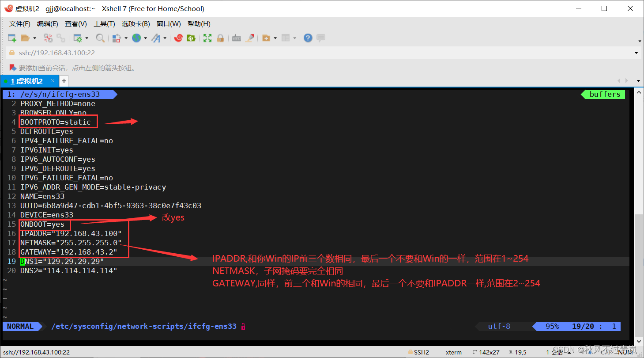
Task: Click the highlighter pen icon
Action: 250,38
